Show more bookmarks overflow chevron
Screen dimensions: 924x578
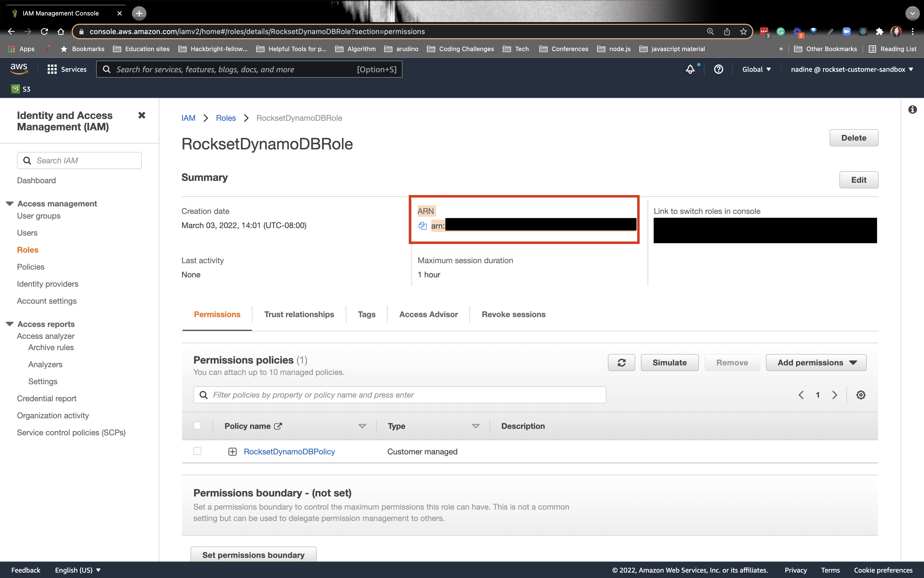tap(781, 49)
